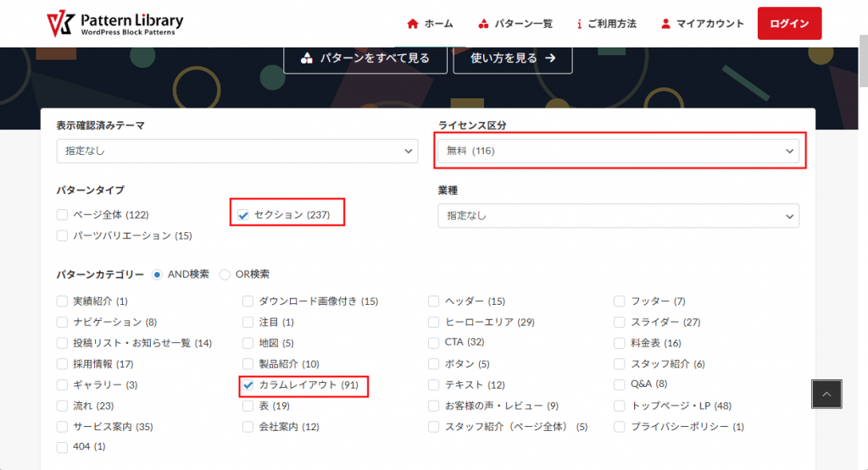Screen dimensions: 868x470
Task: Click the My Account person icon
Action: tap(665, 24)
